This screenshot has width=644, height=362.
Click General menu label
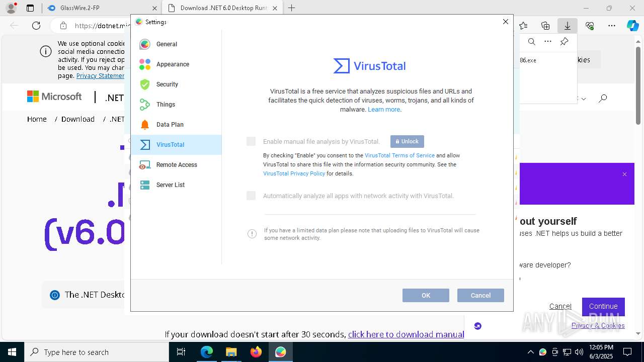[167, 44]
